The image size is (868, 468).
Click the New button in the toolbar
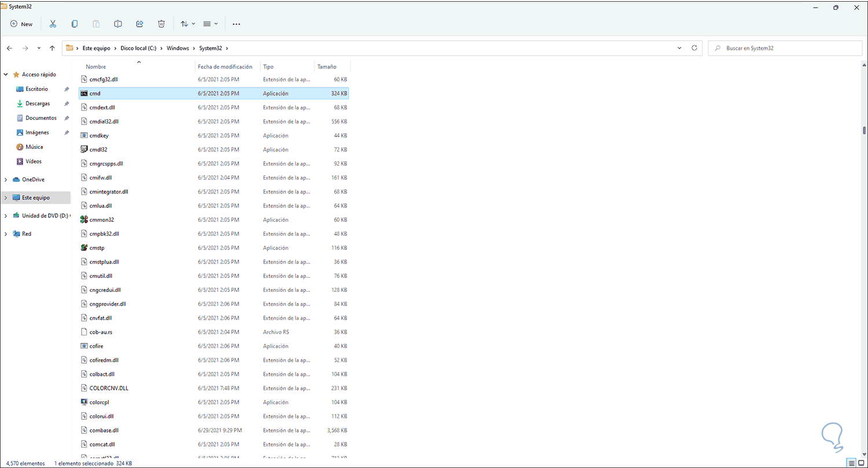click(x=22, y=24)
